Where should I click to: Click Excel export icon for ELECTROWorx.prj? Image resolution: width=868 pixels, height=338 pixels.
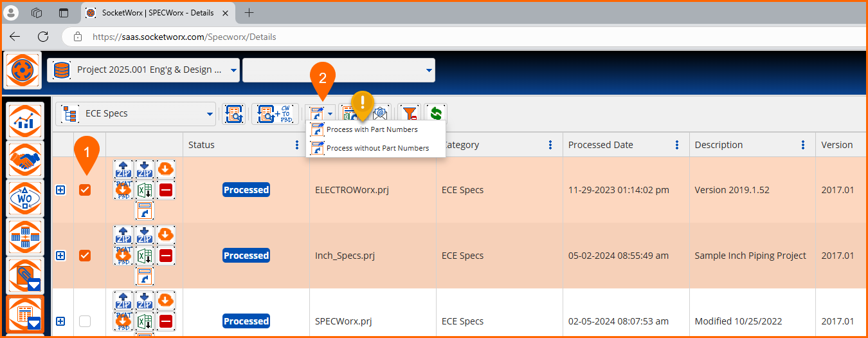[x=145, y=191]
